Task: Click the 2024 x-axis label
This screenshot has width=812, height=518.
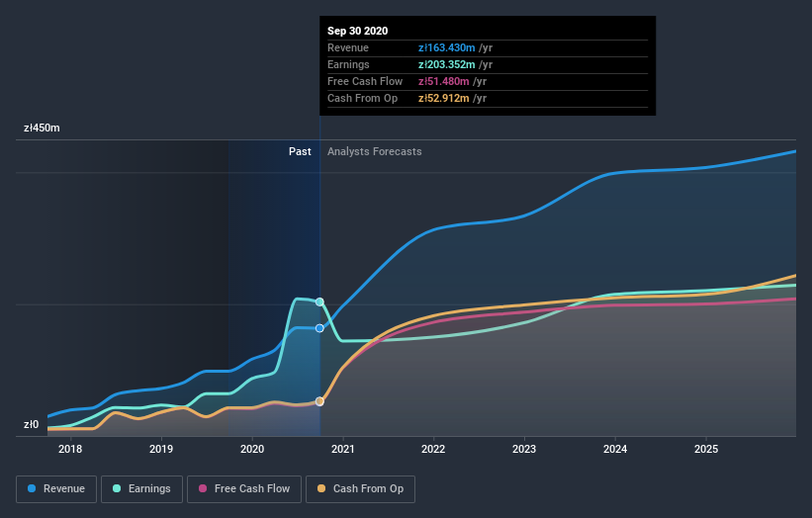Action: pyautogui.click(x=615, y=449)
